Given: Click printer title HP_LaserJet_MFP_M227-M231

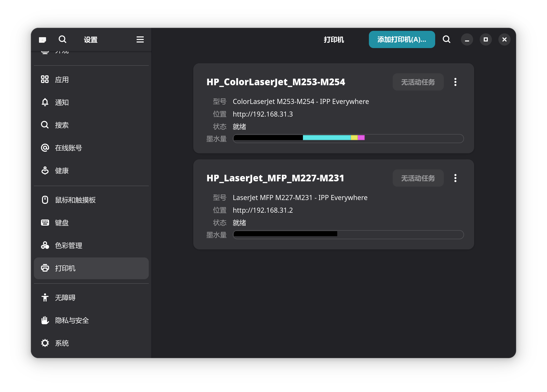Looking at the screenshot, I should (275, 178).
